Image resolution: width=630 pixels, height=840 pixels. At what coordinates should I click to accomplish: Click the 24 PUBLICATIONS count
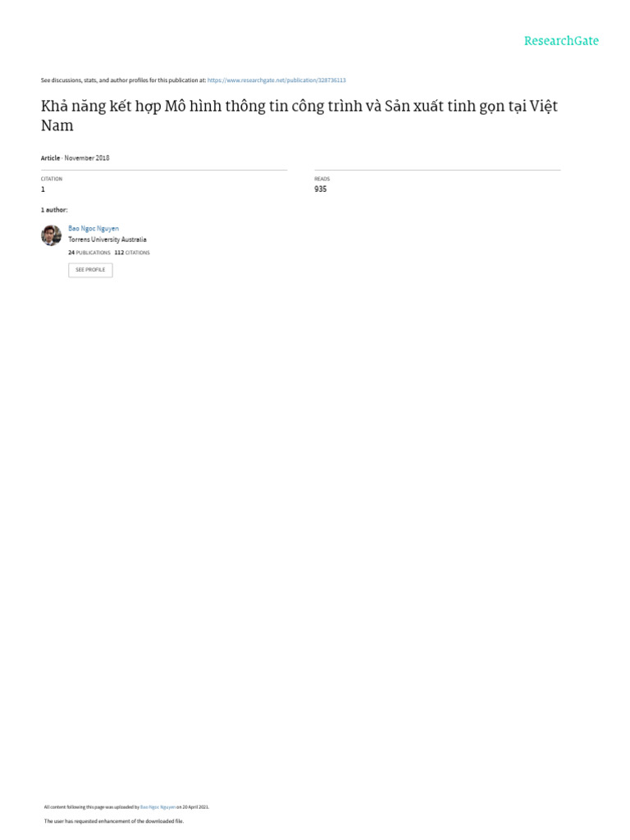[89, 253]
